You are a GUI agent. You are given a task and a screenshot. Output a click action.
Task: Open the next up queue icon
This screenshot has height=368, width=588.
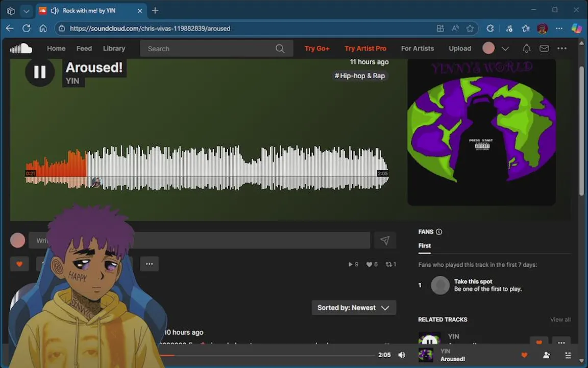click(568, 355)
